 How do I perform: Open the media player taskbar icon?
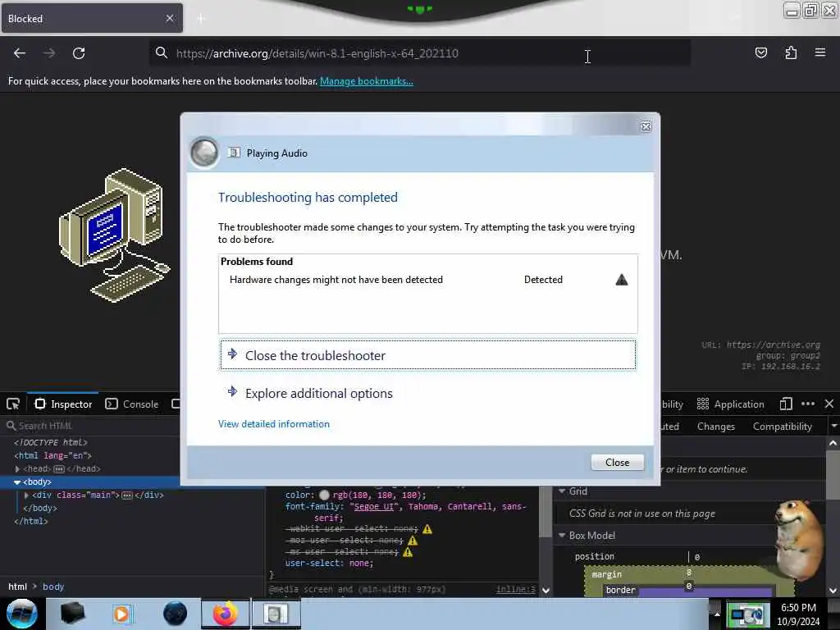121,614
